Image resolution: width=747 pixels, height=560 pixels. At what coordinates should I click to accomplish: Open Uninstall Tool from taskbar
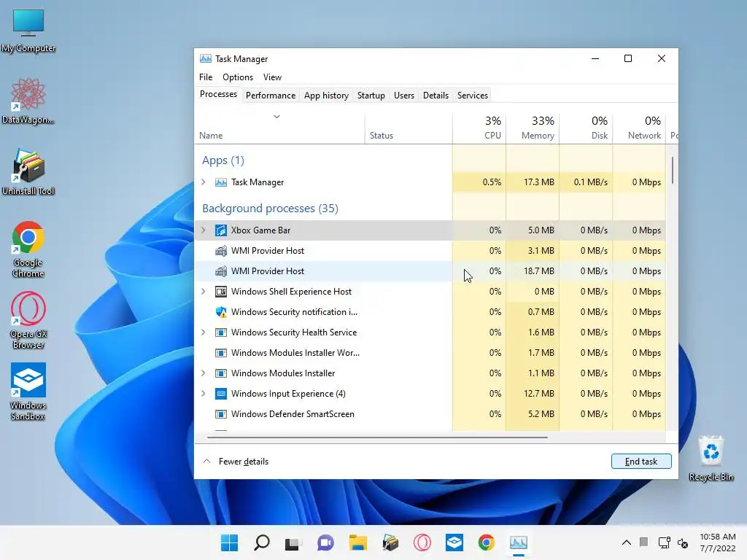point(390,542)
